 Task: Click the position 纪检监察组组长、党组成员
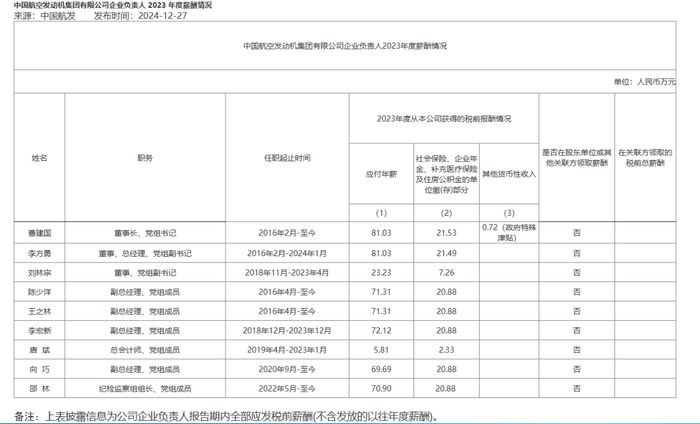click(145, 389)
